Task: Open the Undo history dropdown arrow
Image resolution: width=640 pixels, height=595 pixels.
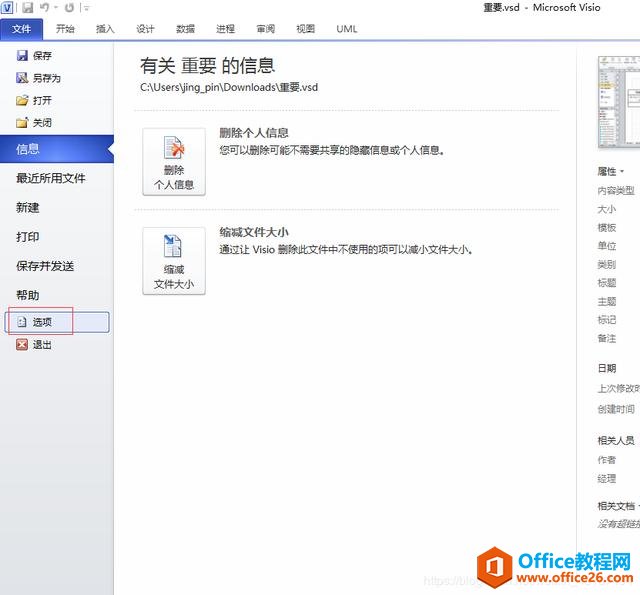Action: pyautogui.click(x=56, y=7)
